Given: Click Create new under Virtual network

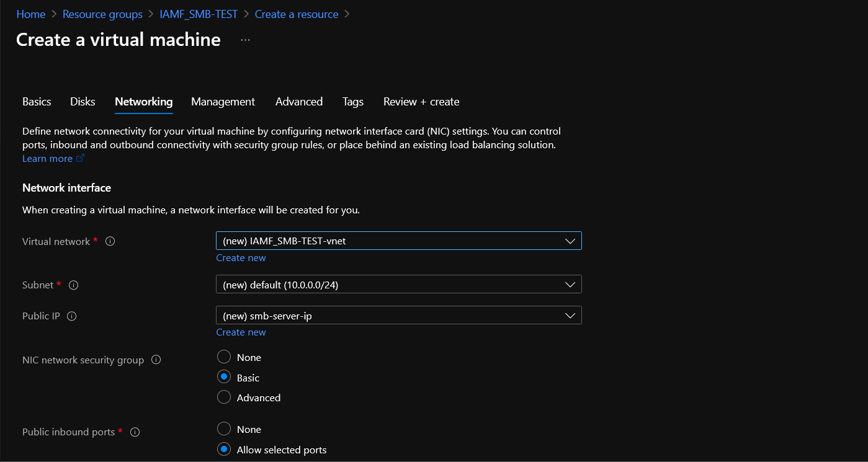Looking at the screenshot, I should pos(241,258).
